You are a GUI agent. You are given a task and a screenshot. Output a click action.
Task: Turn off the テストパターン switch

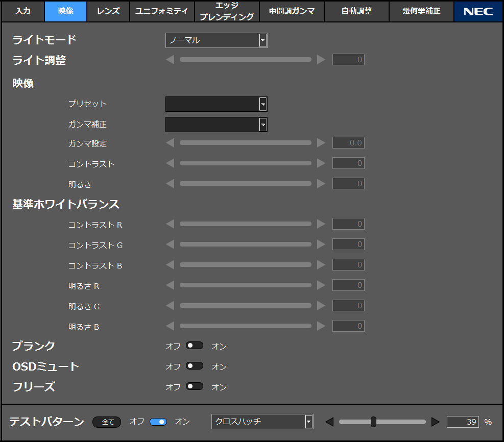point(158,422)
